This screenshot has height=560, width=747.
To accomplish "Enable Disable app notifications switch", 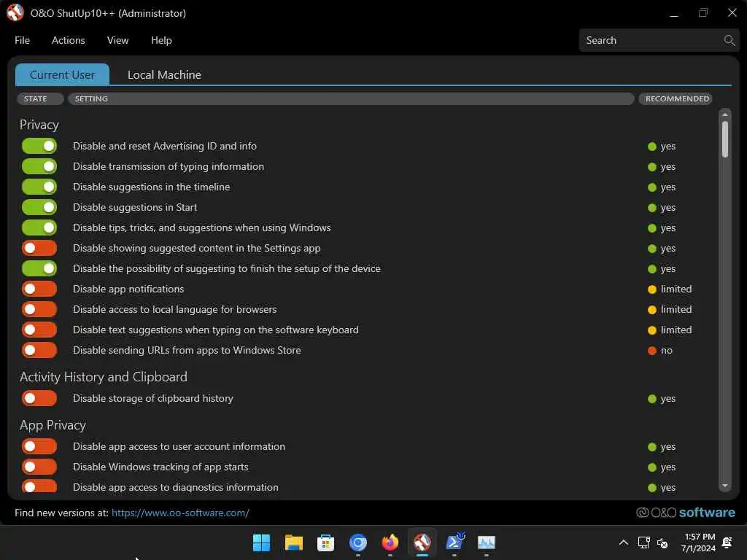I will point(39,289).
